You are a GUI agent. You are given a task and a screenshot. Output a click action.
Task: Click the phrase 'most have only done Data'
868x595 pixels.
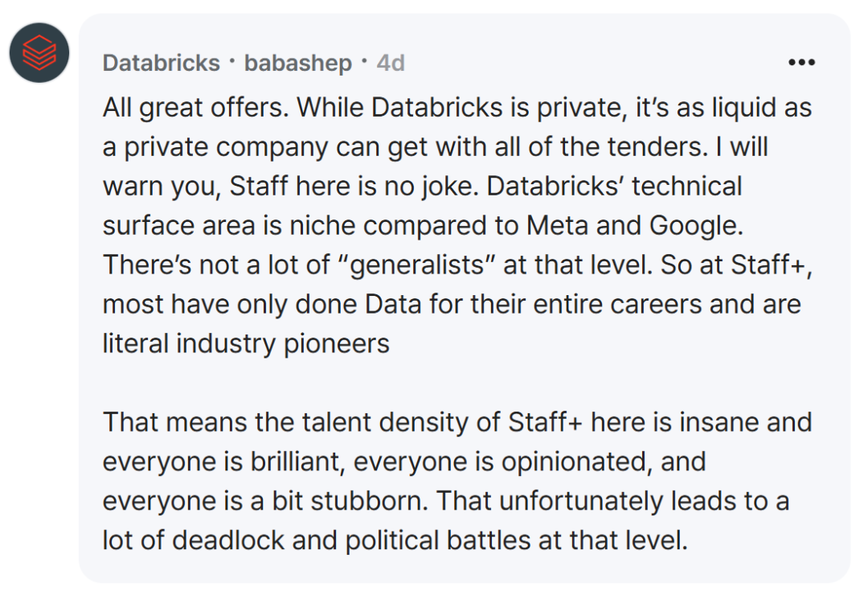click(262, 304)
